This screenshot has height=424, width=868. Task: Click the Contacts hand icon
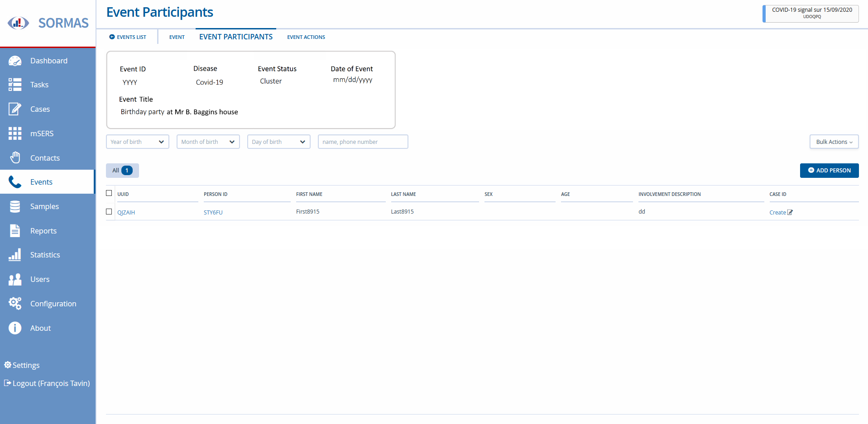(15, 157)
